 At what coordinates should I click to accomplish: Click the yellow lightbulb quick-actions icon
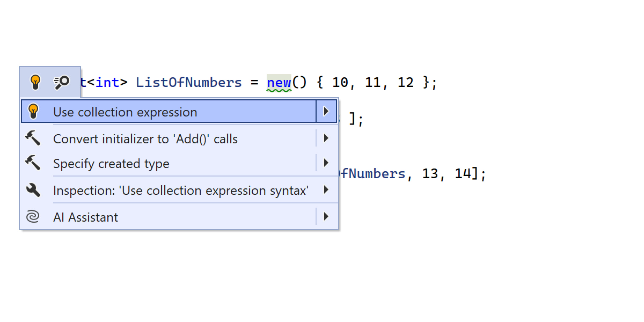click(x=35, y=82)
